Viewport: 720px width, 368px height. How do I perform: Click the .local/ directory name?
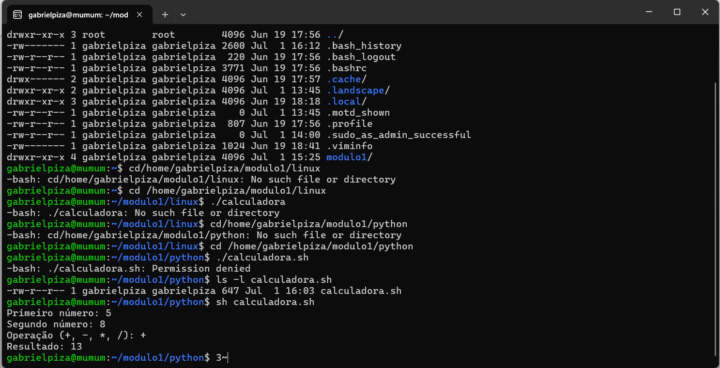pos(346,102)
